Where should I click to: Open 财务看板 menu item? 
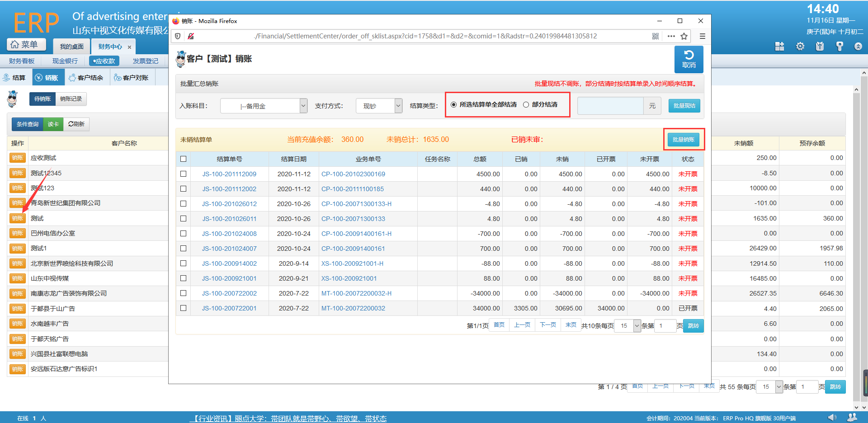[x=22, y=61]
